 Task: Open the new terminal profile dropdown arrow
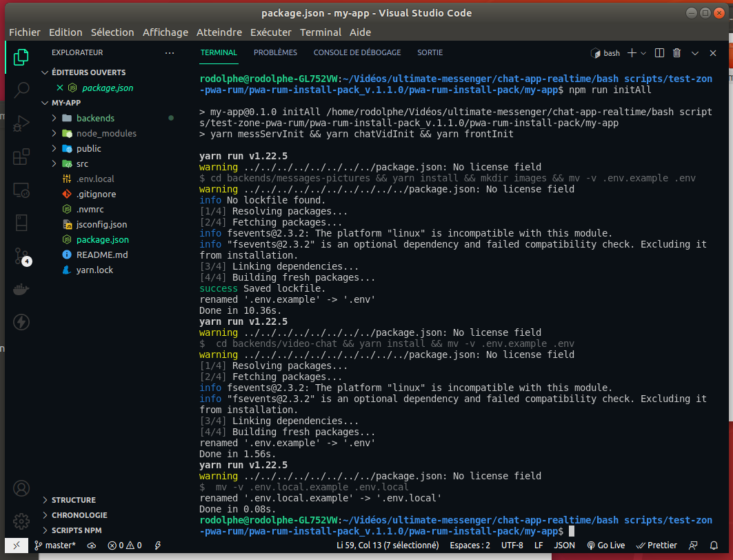[x=643, y=53]
